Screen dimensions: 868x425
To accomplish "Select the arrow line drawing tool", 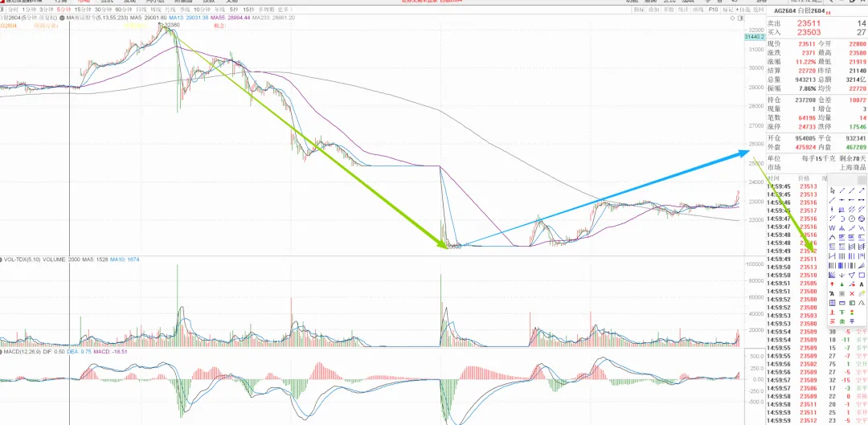I will [x=862, y=190].
